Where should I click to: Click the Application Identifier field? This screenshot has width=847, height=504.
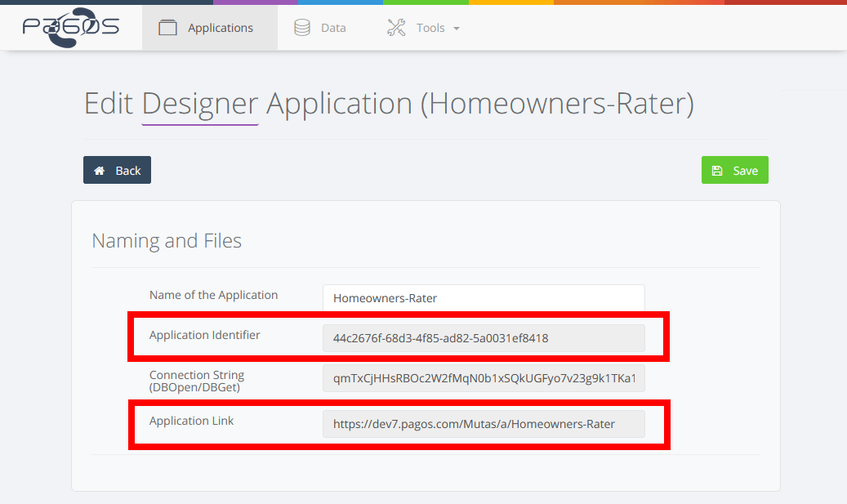(484, 337)
